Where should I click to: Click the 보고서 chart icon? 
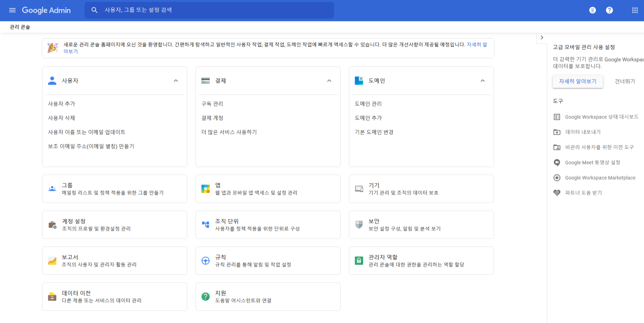click(x=52, y=261)
